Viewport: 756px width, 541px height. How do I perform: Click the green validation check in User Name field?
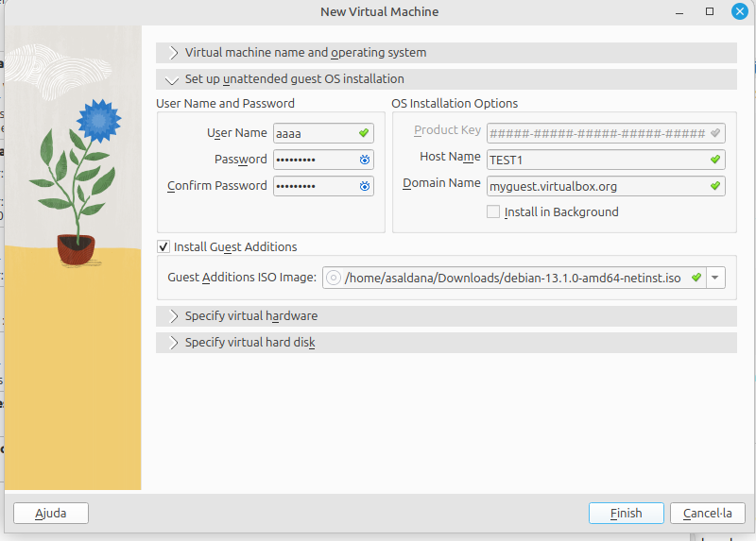pyautogui.click(x=364, y=133)
